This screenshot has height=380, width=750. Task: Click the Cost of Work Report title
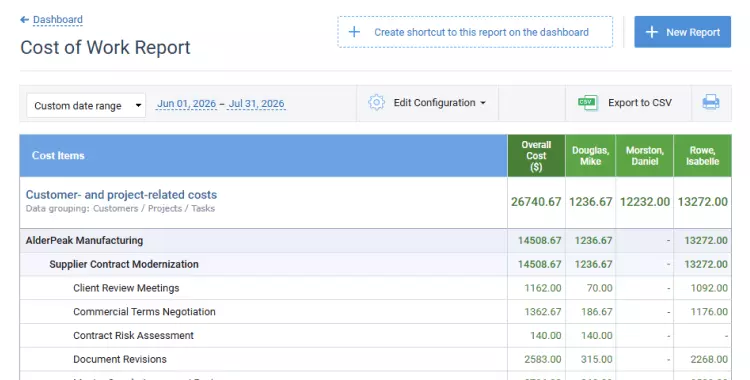pyautogui.click(x=105, y=47)
